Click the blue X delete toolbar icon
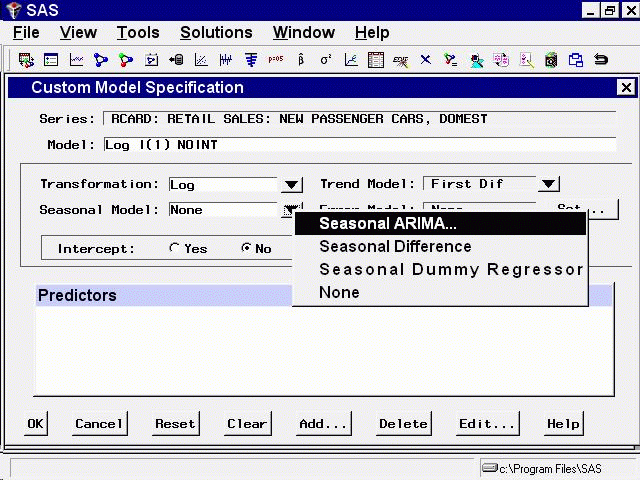The height and width of the screenshot is (480, 640). 426,60
